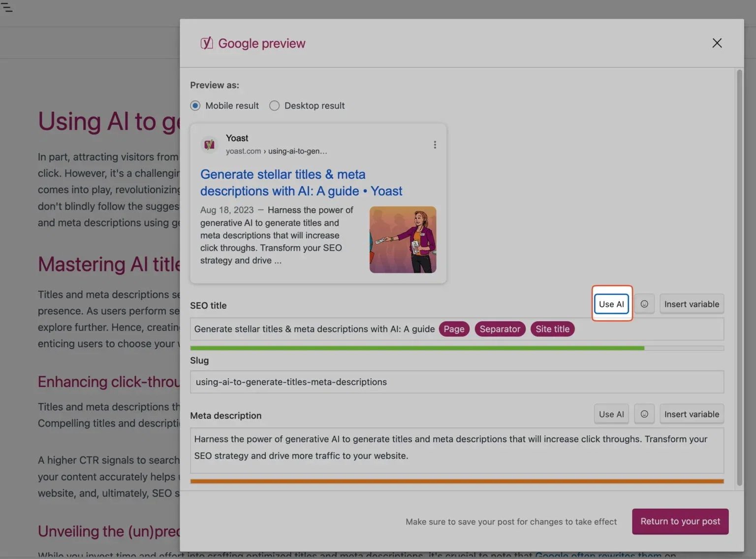Open Insert variable for SEO title
The image size is (756, 559).
pyautogui.click(x=692, y=304)
